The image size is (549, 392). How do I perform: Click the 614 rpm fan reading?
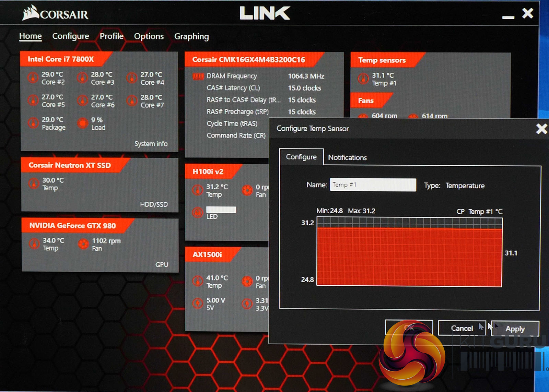(434, 116)
